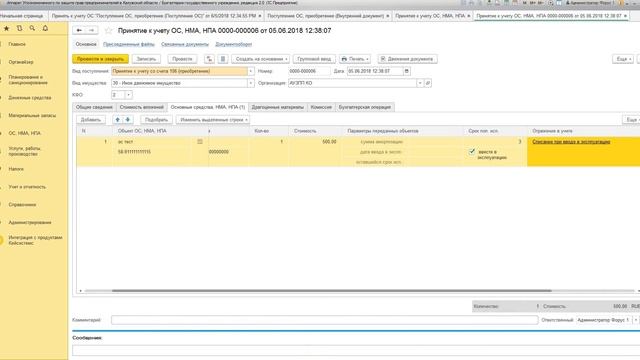640x360 pixels.
Task: Close the Поступление ОС (Внутренний документ) tab
Action: [x=388, y=16]
